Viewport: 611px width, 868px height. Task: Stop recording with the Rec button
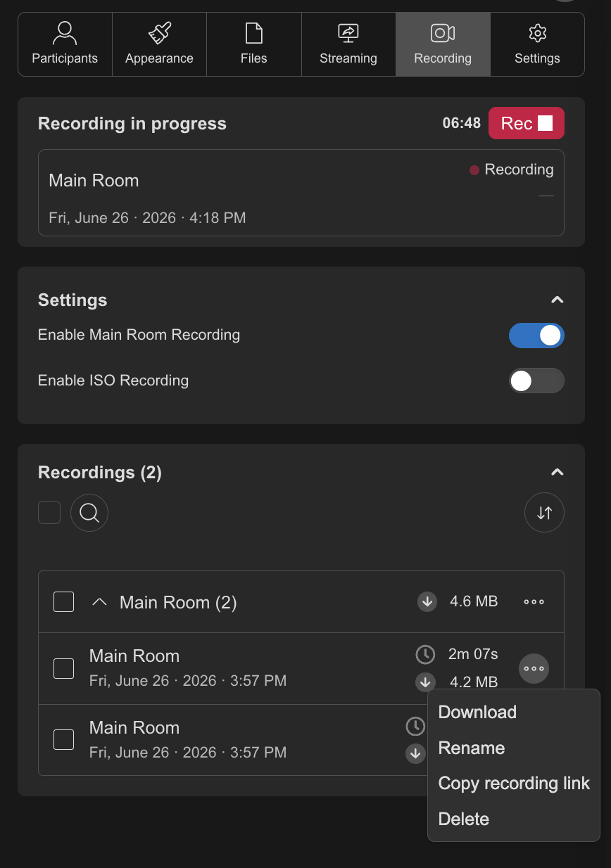pos(527,123)
